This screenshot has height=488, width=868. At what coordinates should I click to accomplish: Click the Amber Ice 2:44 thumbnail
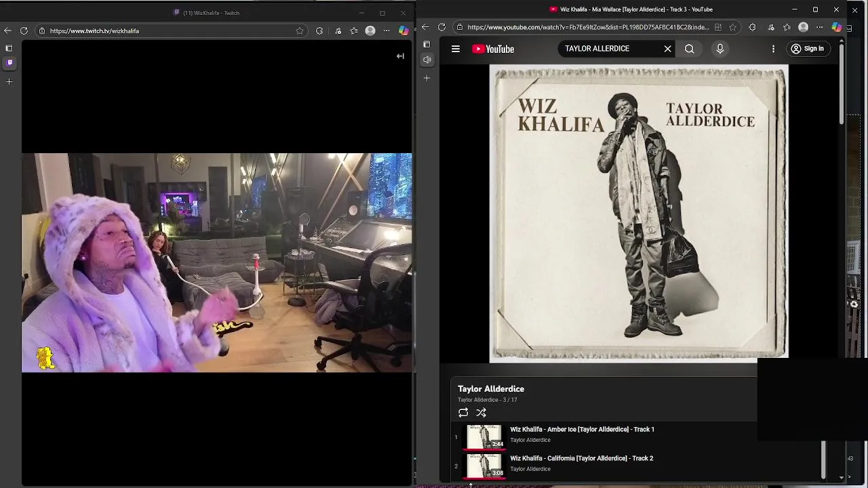(x=485, y=436)
